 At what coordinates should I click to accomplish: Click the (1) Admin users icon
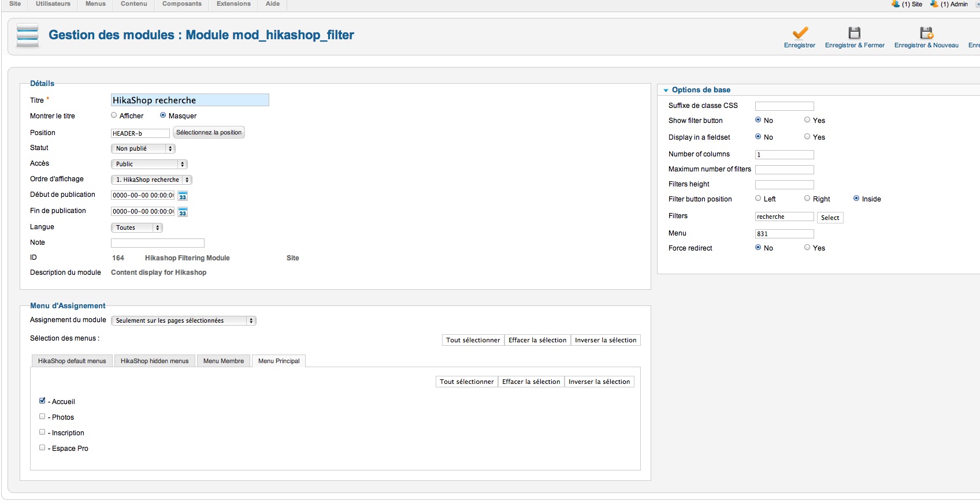point(934,4)
